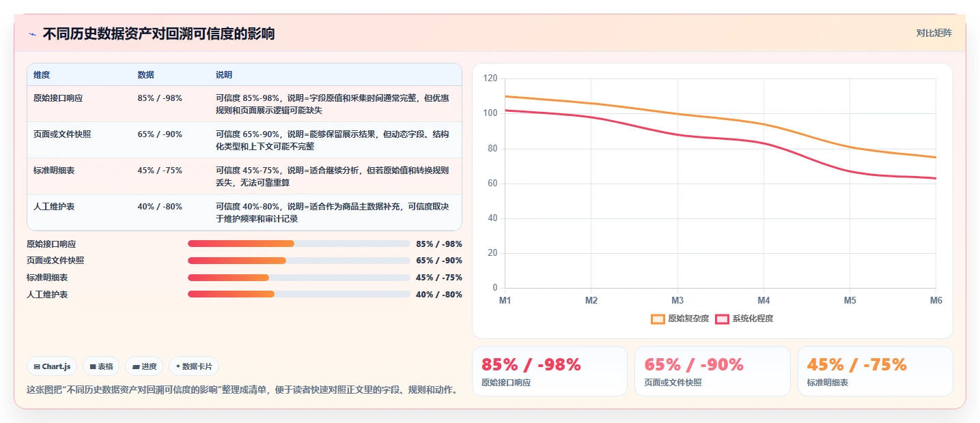980x423 pixels.
Task: Click M3 label on chart x-axis
Action: click(677, 301)
